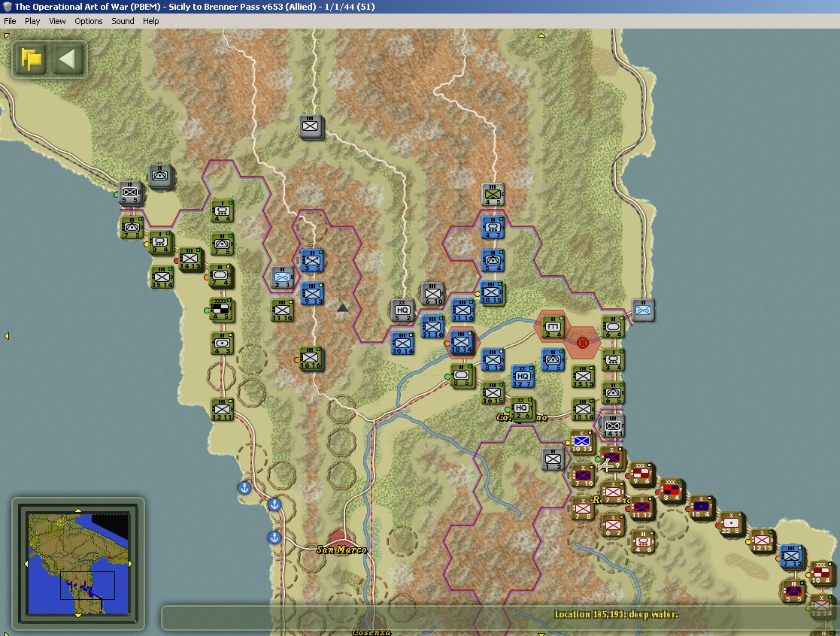Select the green 12-11 infantry regiment
The image size is (840, 636).
pyautogui.click(x=222, y=410)
